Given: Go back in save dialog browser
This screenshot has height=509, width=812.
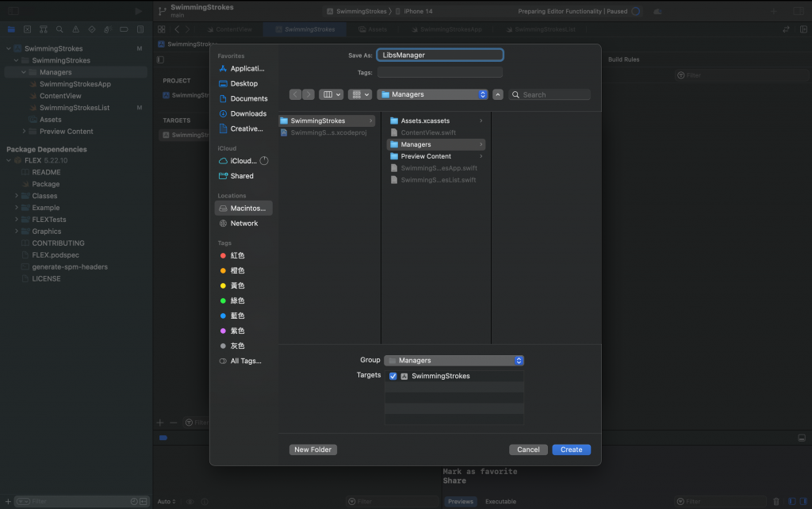Looking at the screenshot, I should coord(295,94).
